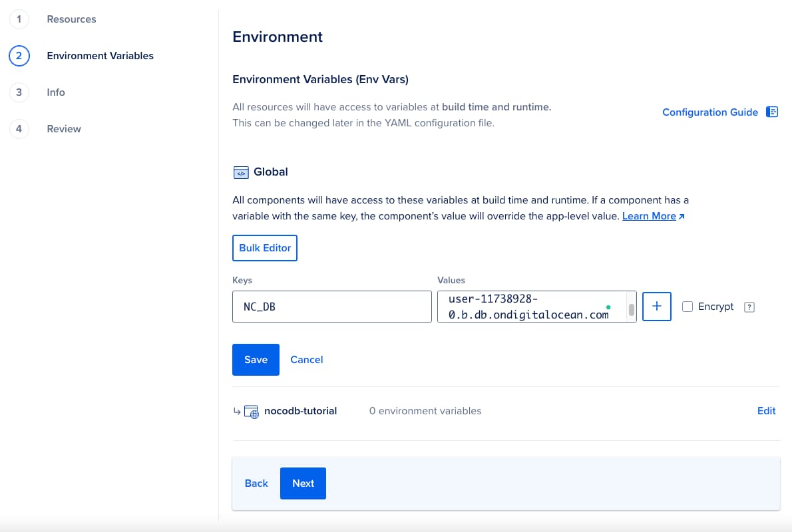Save the environment variable
This screenshot has width=792, height=532.
[x=256, y=359]
